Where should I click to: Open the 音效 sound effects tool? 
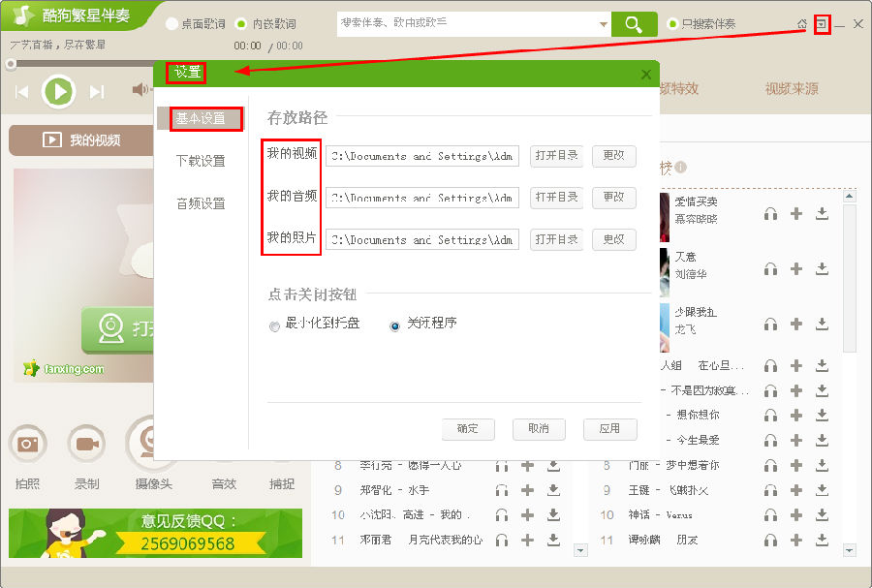tap(223, 445)
